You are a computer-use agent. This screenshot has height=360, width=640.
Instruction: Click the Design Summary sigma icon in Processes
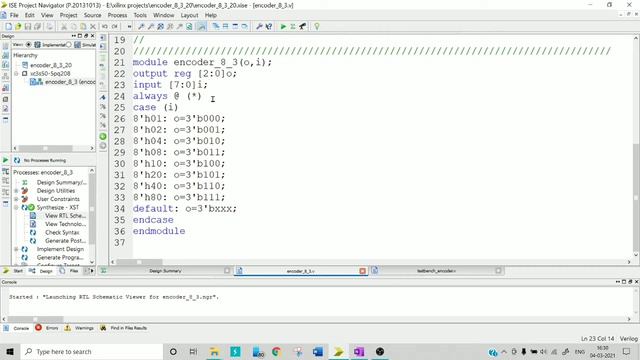pyautogui.click(x=24, y=182)
